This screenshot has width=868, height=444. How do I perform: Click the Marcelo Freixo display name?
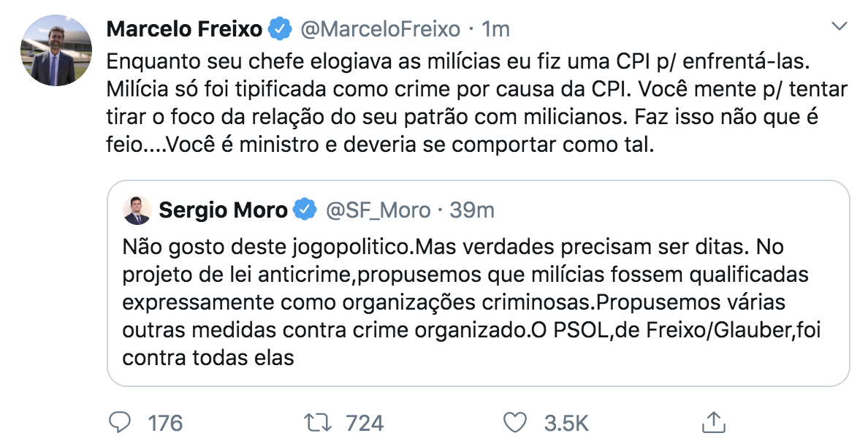(184, 30)
